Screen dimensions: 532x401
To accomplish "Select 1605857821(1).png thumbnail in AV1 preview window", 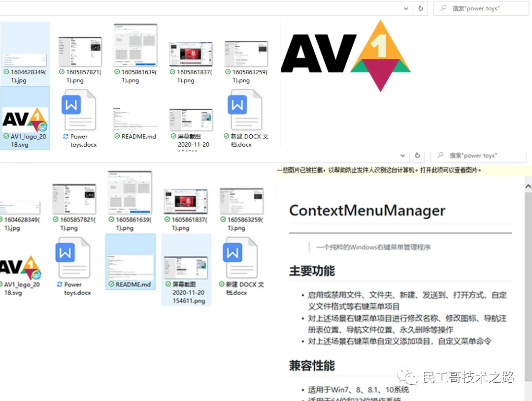I will pyautogui.click(x=80, y=52).
